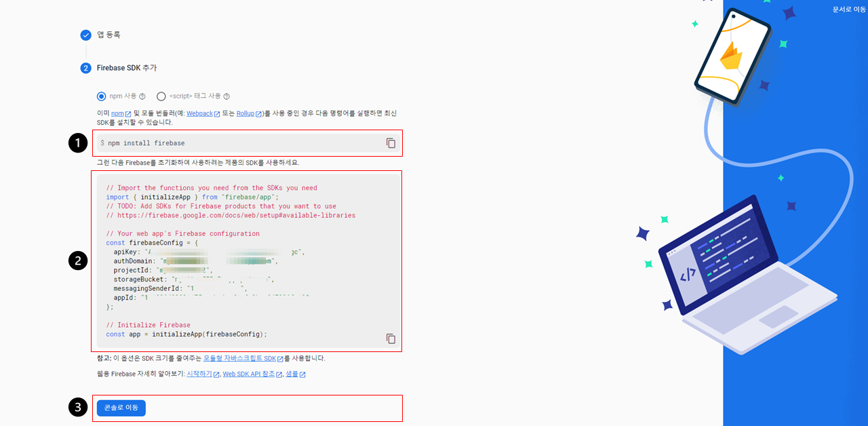Open the npm link
The height and width of the screenshot is (426, 868).
point(118,113)
